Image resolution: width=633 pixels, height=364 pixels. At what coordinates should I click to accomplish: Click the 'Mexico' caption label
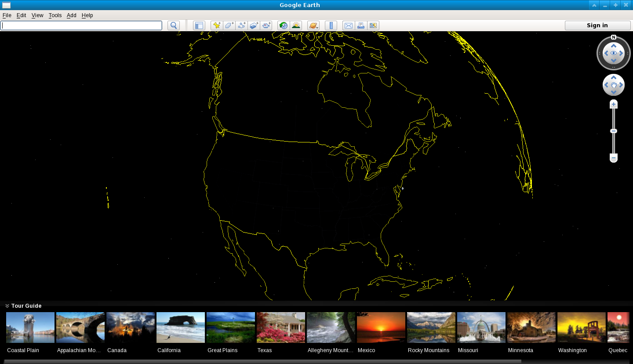tap(366, 350)
